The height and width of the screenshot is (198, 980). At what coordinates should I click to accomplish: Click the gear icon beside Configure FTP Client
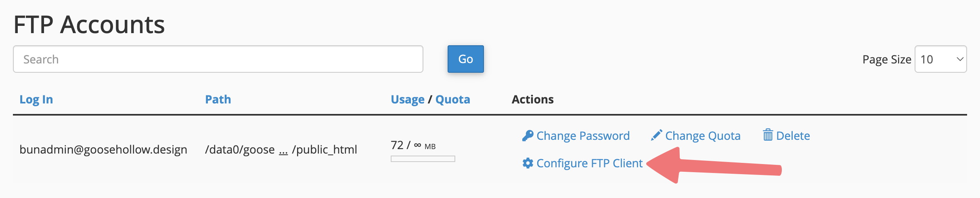coord(528,163)
